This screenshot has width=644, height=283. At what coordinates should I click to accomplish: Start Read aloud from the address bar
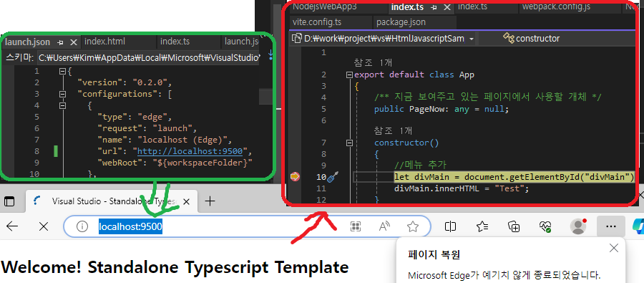pos(384,226)
